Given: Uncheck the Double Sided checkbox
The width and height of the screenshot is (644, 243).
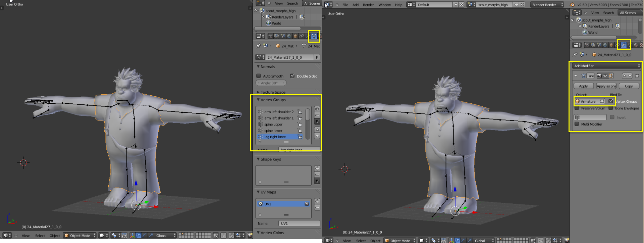Looking at the screenshot, I should click(x=292, y=76).
